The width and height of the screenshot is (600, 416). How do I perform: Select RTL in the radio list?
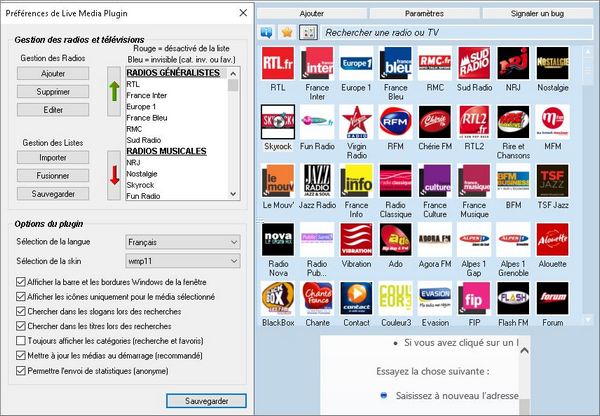click(x=133, y=84)
